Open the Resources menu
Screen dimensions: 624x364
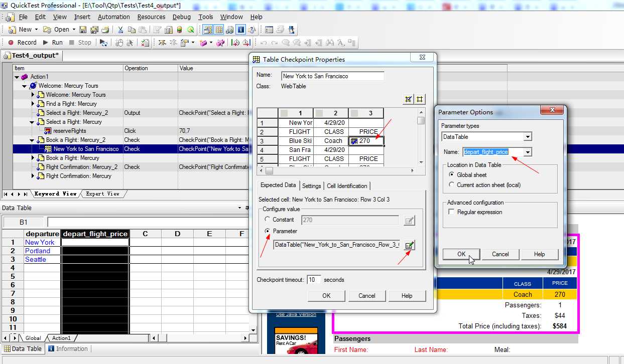coord(151,17)
